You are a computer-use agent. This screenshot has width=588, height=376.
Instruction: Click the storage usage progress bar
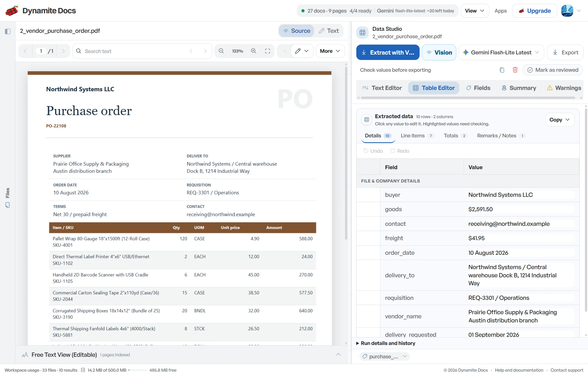pyautogui.click(x=138, y=370)
